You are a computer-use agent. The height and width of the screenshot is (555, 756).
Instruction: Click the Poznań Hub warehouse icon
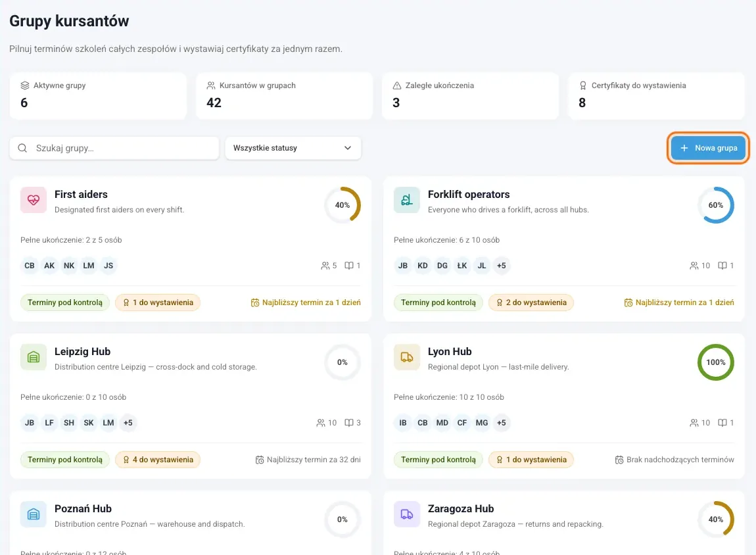pos(34,514)
